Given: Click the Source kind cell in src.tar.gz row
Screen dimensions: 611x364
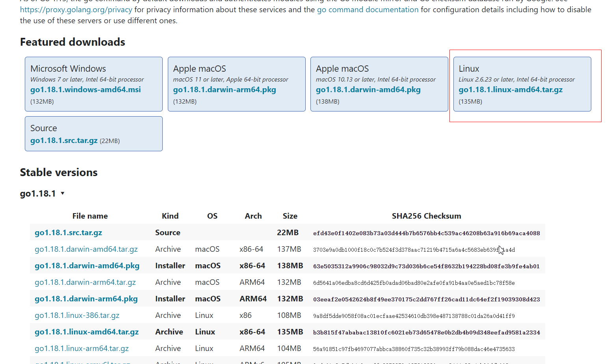Looking at the screenshot, I should point(168,232).
